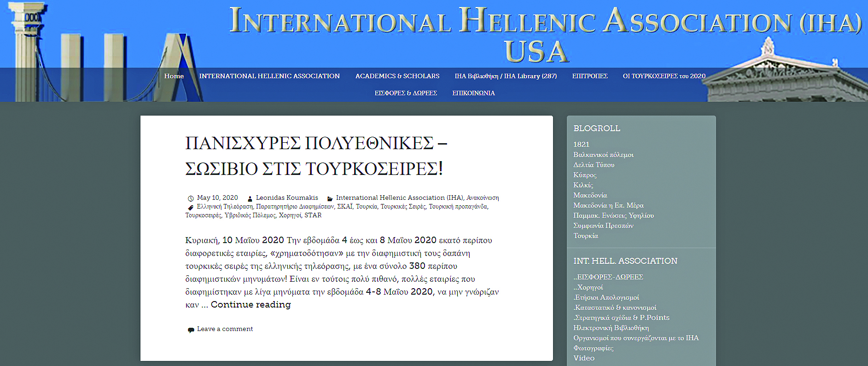Open tag Χορηγοί in post meta
Viewport: 868px width, 366px height.
point(290,215)
